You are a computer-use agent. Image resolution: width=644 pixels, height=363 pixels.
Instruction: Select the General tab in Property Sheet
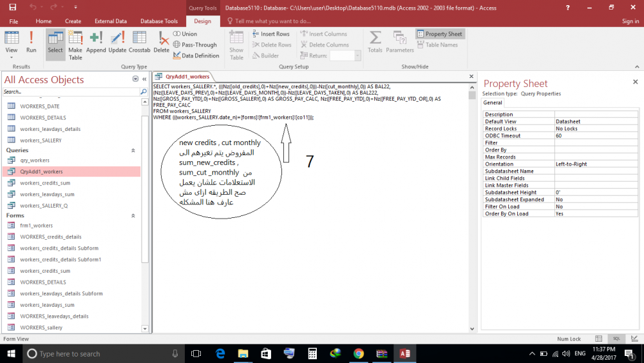pos(493,103)
